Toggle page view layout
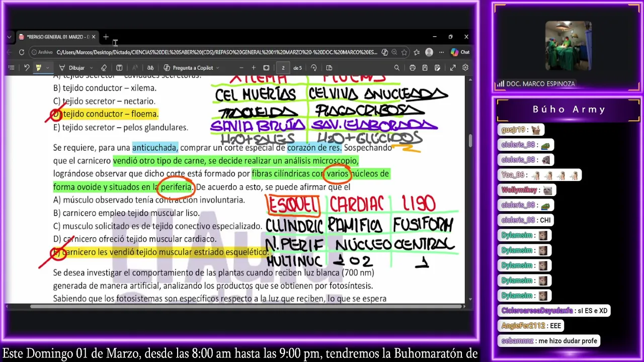 point(329,68)
